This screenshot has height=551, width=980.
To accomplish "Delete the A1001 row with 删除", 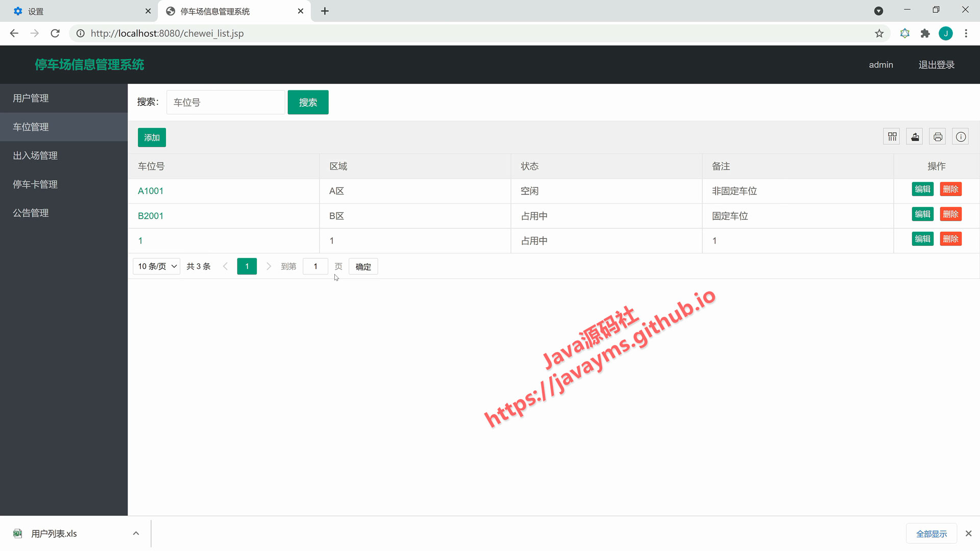I will click(x=950, y=189).
